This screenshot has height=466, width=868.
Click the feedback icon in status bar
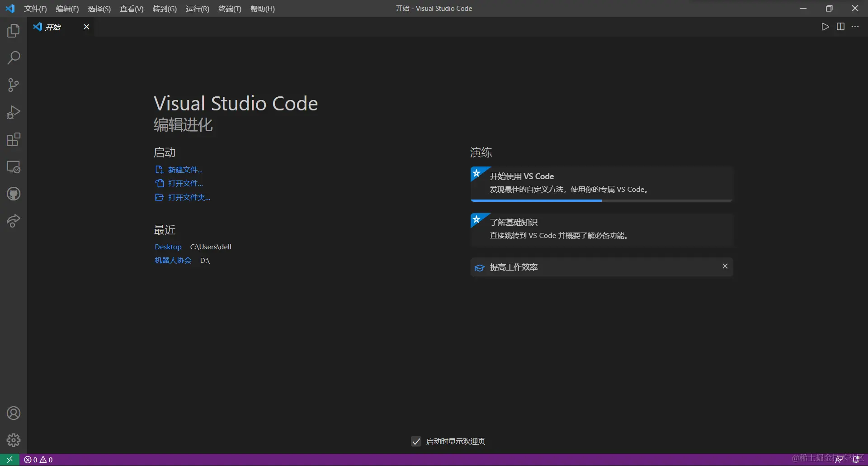tap(839, 460)
